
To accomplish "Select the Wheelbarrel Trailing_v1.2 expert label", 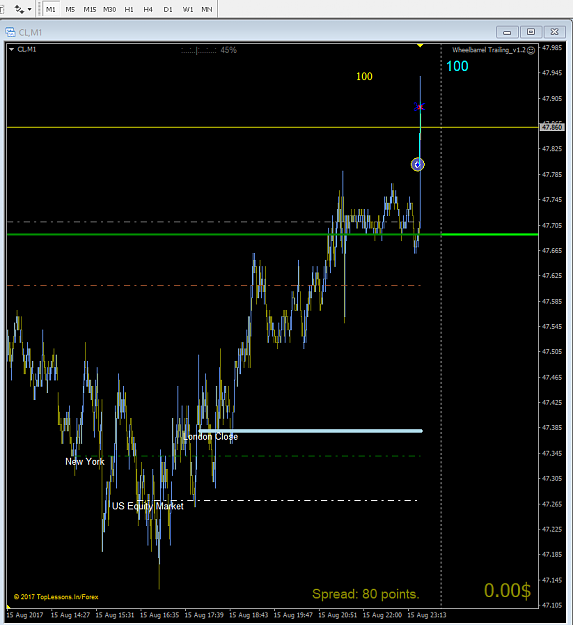I will click(489, 50).
